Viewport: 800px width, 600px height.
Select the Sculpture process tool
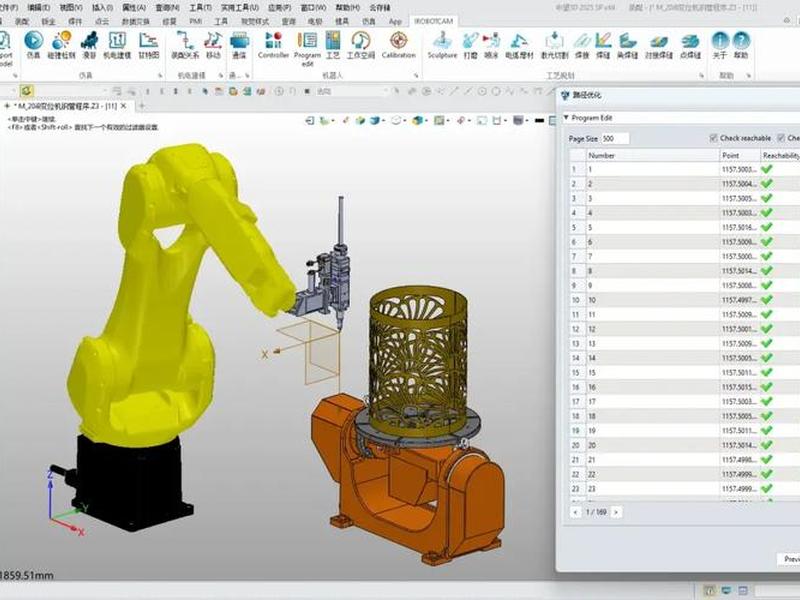click(x=442, y=45)
